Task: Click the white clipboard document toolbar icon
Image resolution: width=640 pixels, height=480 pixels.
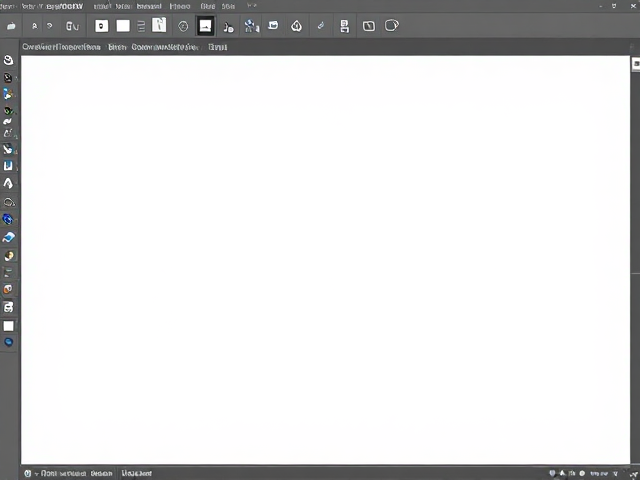Action: [x=159, y=25]
